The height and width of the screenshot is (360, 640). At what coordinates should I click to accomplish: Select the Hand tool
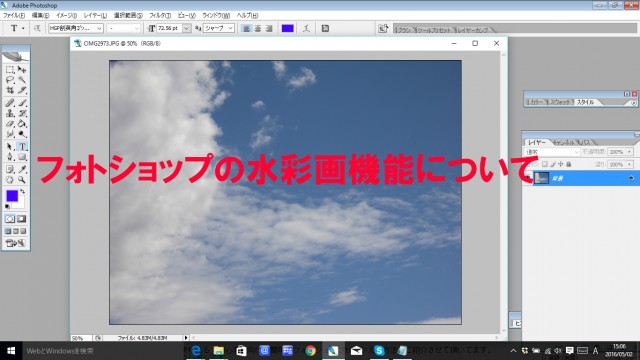10,180
